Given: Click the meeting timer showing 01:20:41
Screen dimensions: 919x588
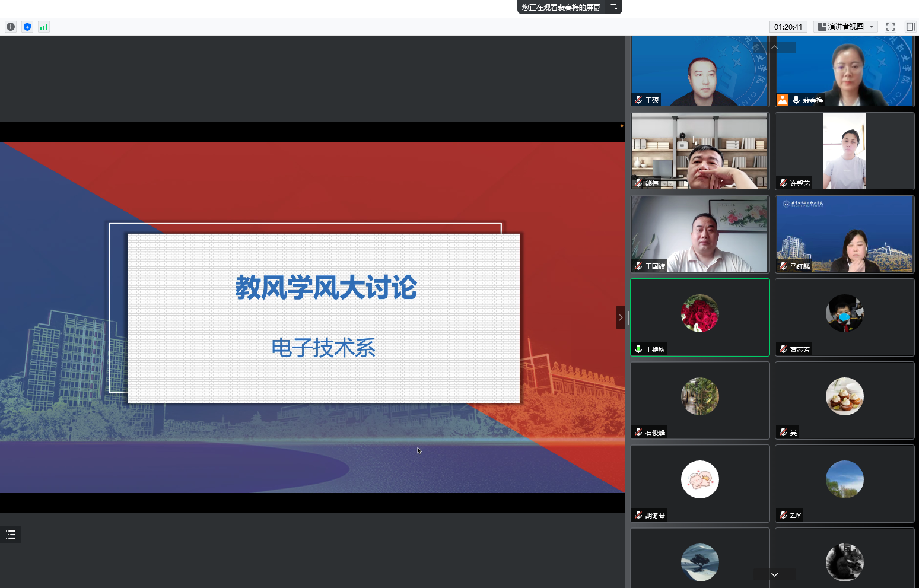Looking at the screenshot, I should 790,26.
